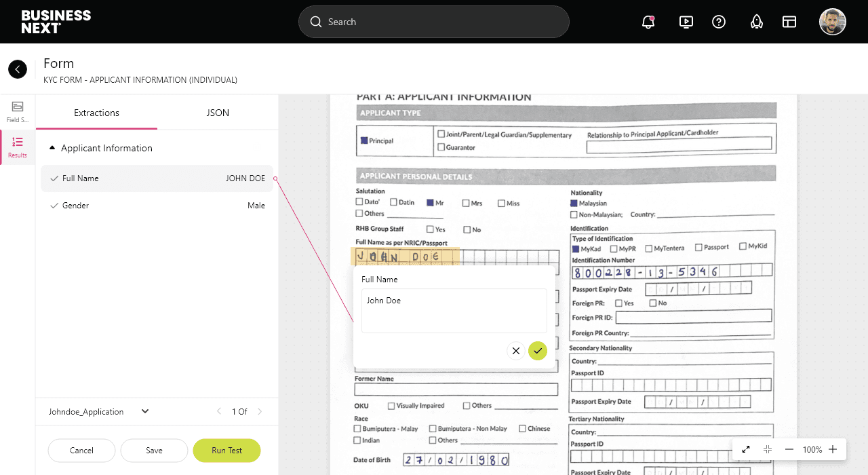Confirm the Full Name edit with checkmark
The width and height of the screenshot is (868, 475).
click(538, 351)
